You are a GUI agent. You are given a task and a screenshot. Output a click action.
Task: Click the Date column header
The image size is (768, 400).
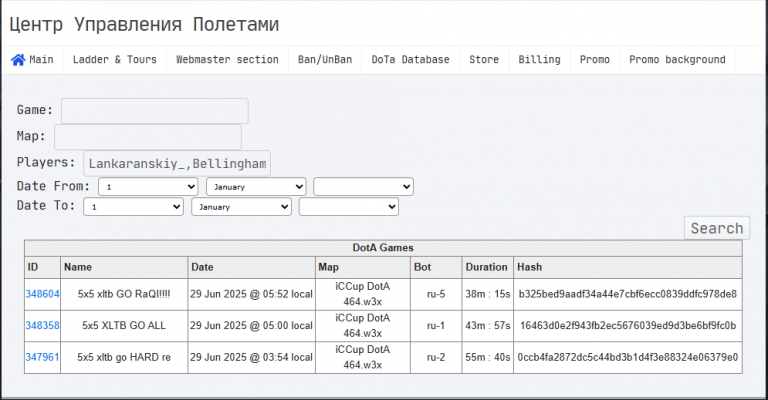[251, 267]
